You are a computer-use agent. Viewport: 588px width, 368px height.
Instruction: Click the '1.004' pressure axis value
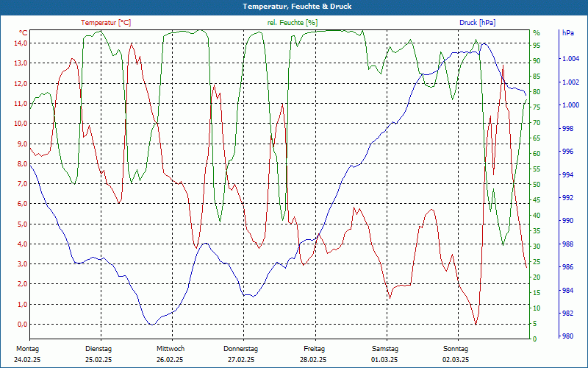click(x=571, y=59)
